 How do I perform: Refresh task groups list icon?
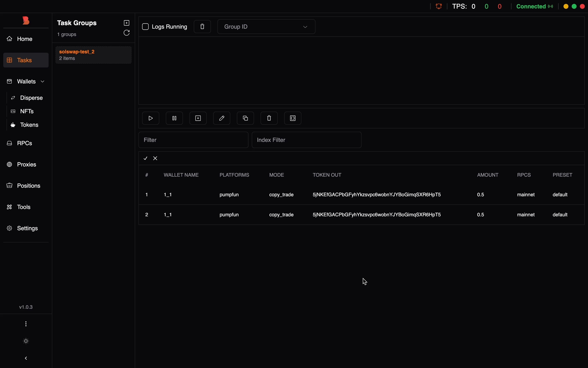[127, 33]
